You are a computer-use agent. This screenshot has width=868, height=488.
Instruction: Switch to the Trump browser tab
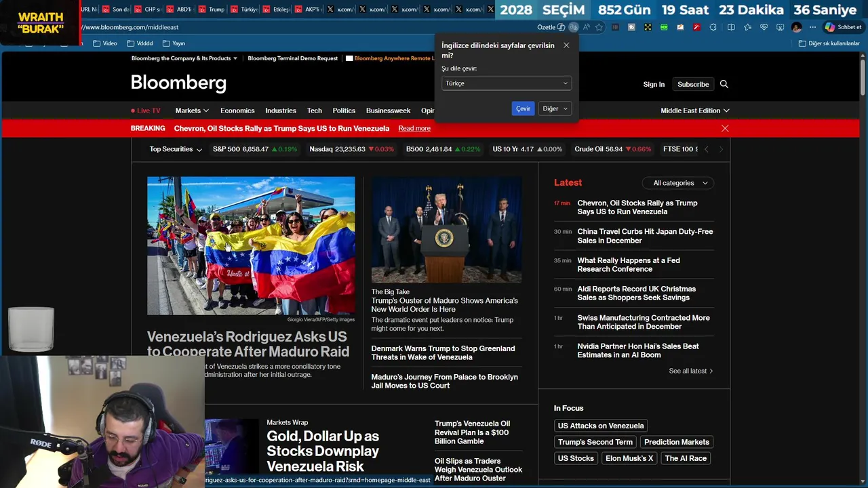210,9
